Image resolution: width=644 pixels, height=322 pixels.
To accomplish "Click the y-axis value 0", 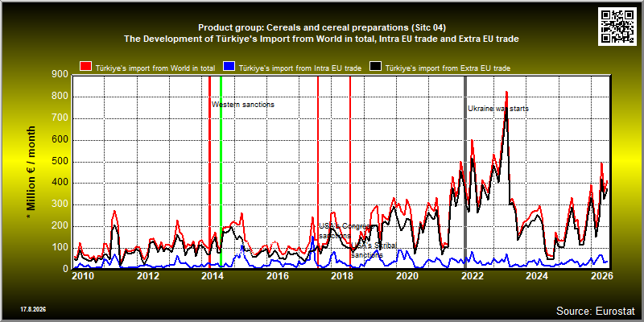I will [66, 269].
